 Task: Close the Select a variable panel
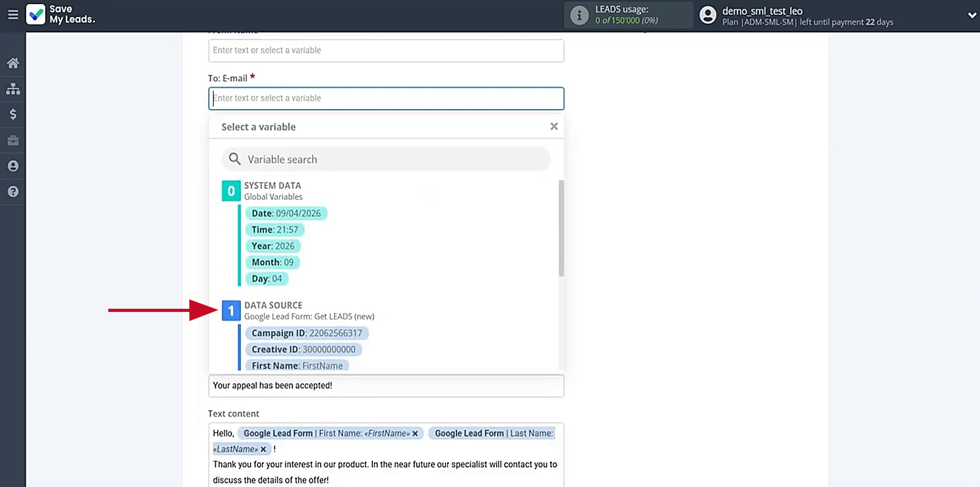[554, 126]
